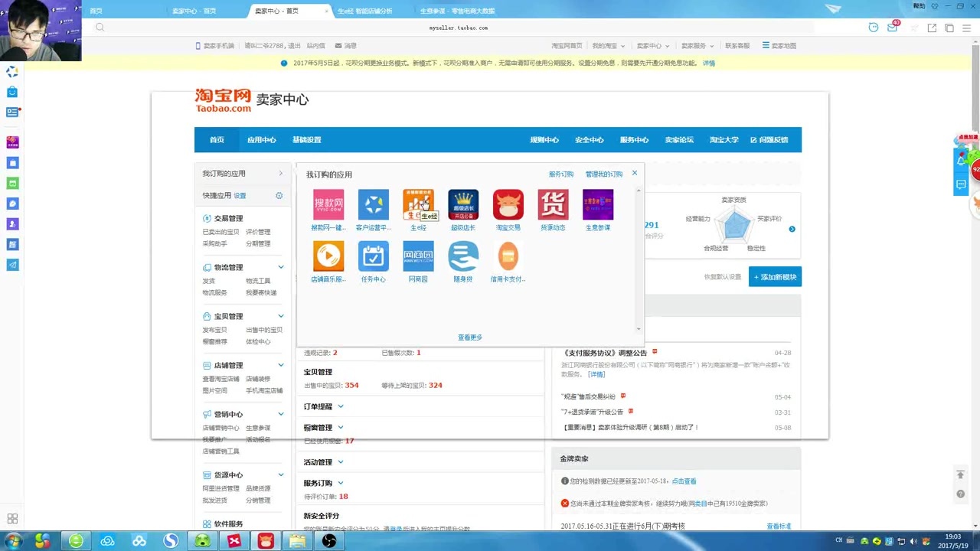Click the 卖家地图 link in top bar
Viewport: 980px width, 551px height.
click(779, 46)
